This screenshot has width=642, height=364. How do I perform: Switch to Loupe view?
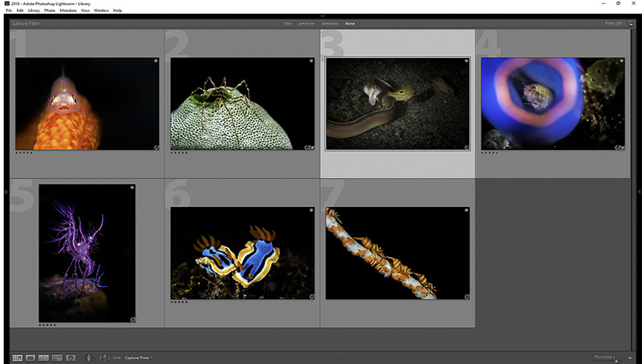tap(30, 358)
